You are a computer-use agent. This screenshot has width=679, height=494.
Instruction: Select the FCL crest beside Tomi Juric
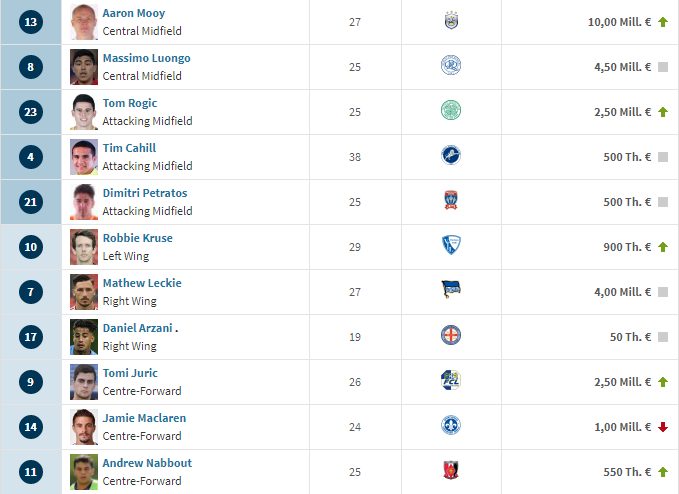[x=451, y=380]
